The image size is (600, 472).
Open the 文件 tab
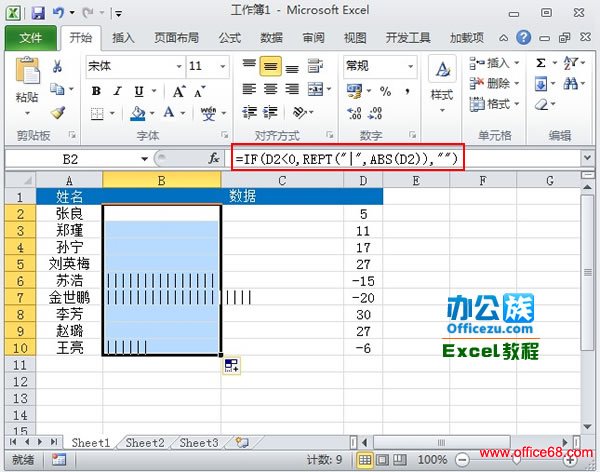(31, 38)
